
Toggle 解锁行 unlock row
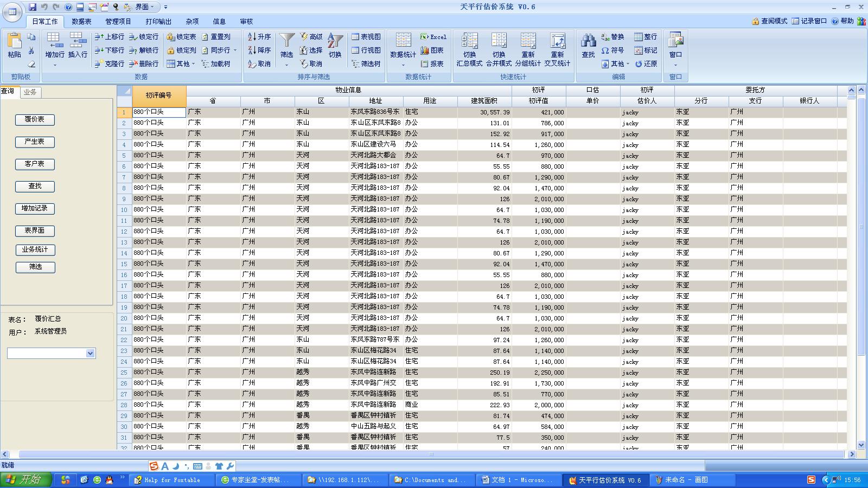pyautogui.click(x=144, y=50)
